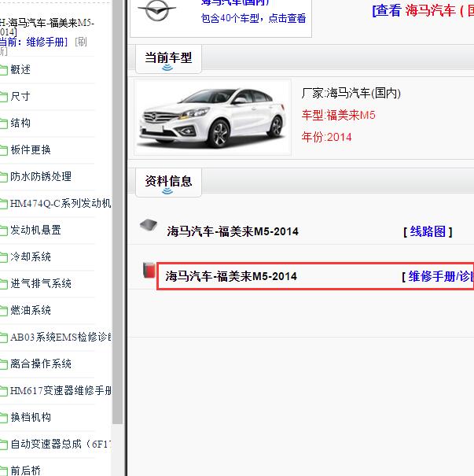474x476 pixels.
Task: Click the folder icon beside 进气排气系统
Action: [x=4, y=284]
